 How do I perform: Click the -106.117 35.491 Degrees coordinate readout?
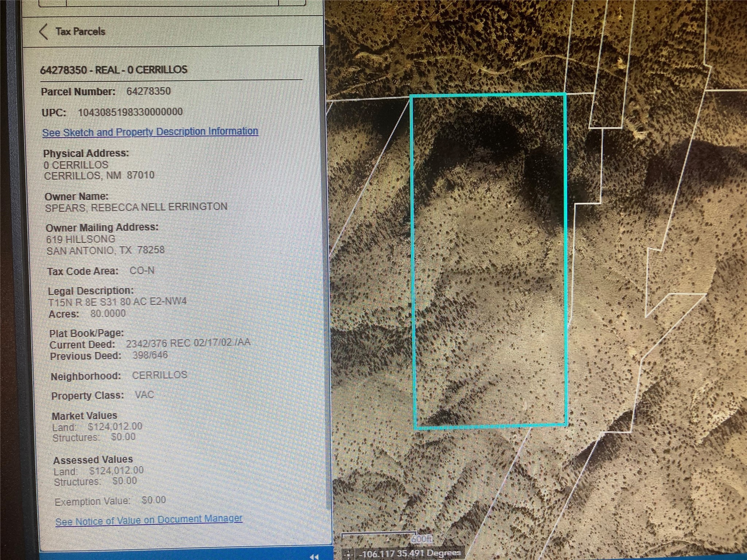tap(409, 553)
